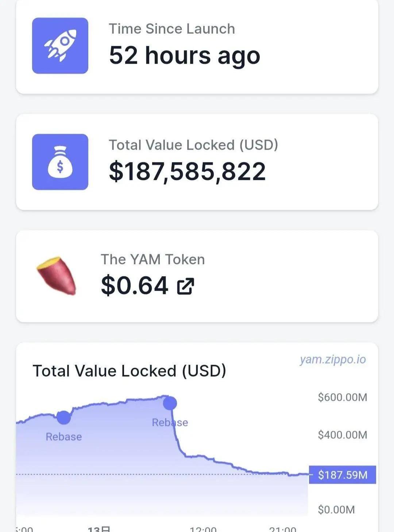Click the chart title 'Total Value Locked (USD)'

130,371
